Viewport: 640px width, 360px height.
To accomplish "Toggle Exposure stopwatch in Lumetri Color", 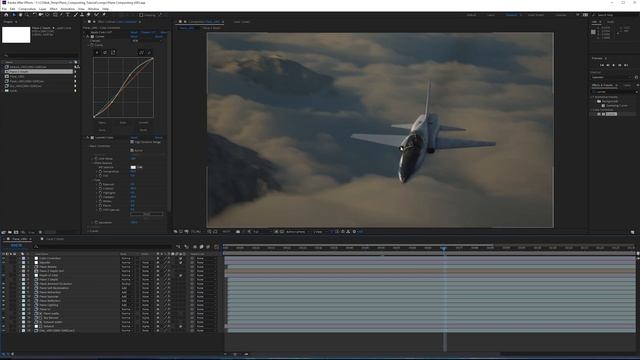I will [x=100, y=184].
